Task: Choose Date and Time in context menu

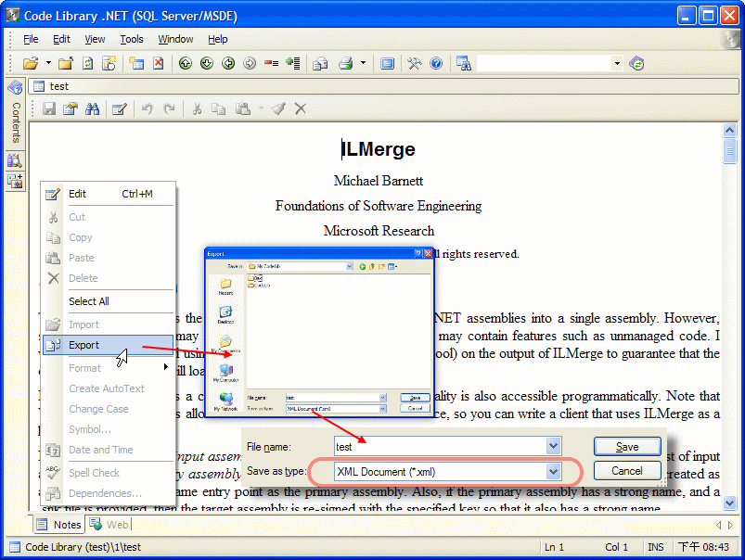Action: (109, 450)
